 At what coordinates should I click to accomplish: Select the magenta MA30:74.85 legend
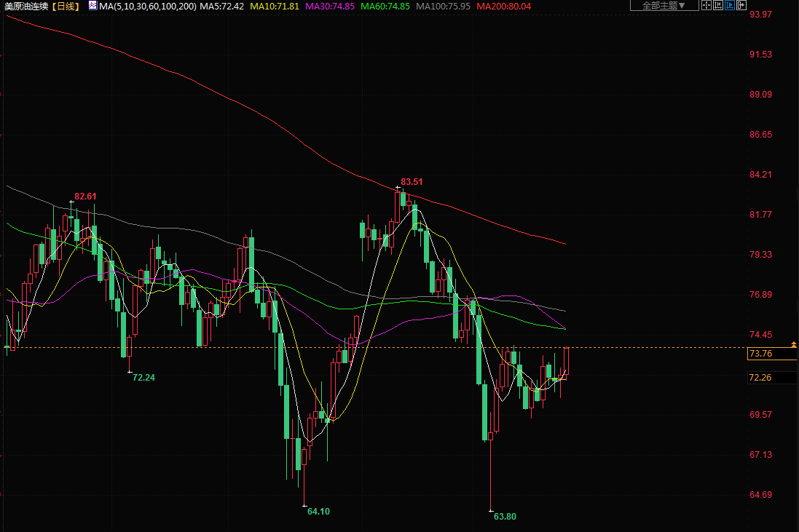pos(330,6)
